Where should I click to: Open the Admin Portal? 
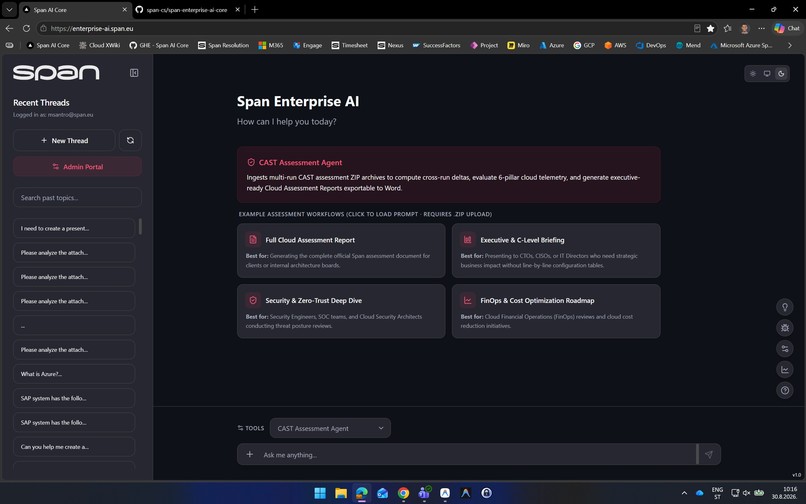77,167
